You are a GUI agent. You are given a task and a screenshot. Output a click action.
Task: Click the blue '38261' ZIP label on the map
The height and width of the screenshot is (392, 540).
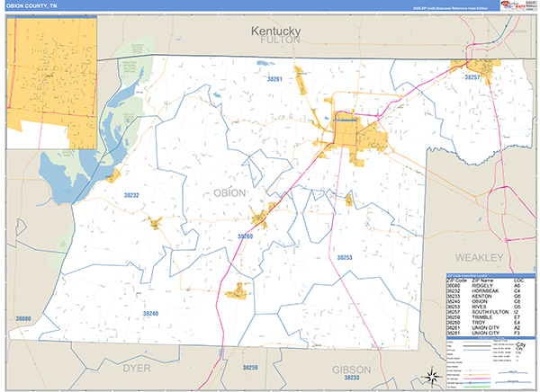(x=274, y=79)
